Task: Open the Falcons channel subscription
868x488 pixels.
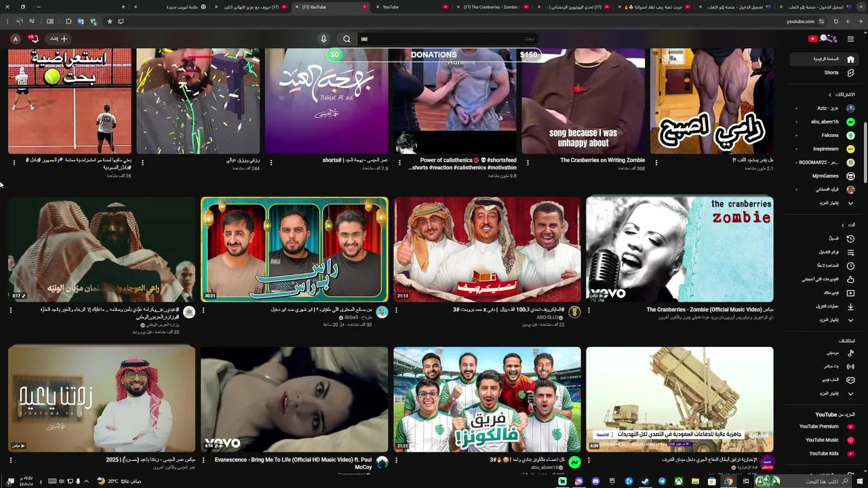Action: (x=825, y=135)
